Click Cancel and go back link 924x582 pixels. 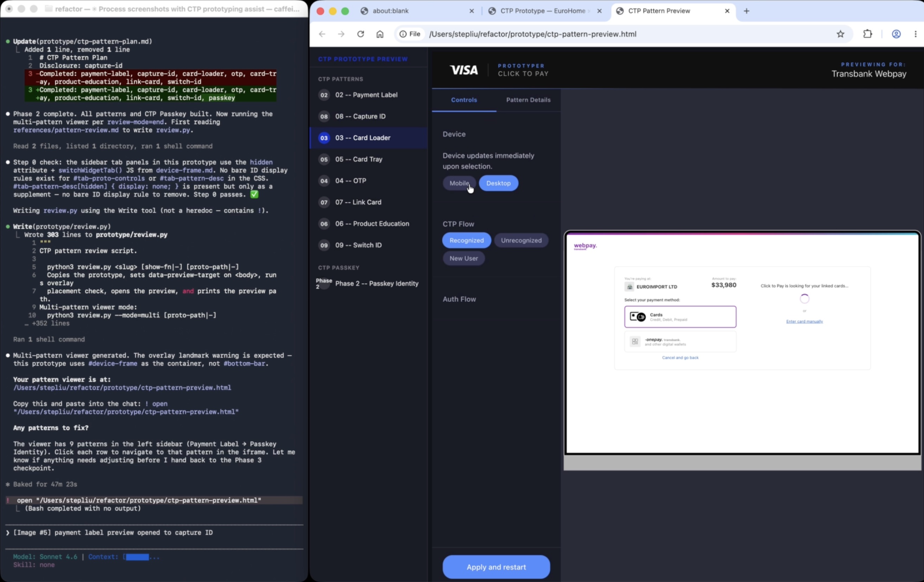point(680,358)
